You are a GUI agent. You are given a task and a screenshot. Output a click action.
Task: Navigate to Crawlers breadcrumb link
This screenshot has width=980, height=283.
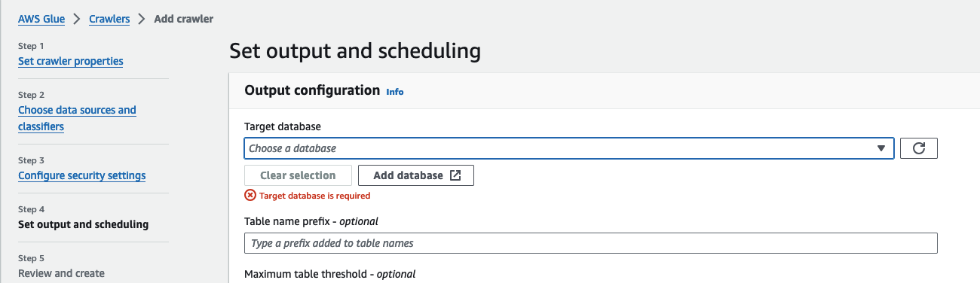pyautogui.click(x=109, y=19)
